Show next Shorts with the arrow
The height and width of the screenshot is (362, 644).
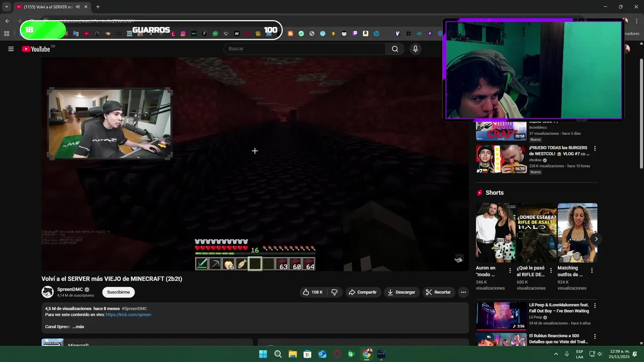596,239
